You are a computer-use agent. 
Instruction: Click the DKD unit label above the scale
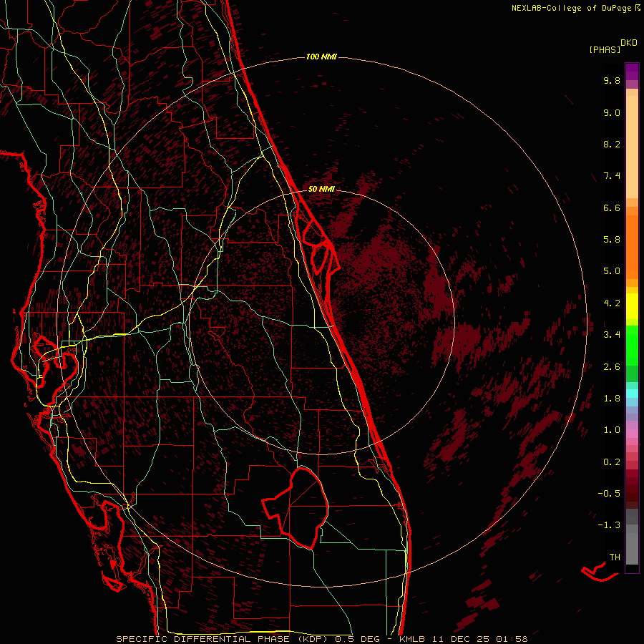(629, 43)
